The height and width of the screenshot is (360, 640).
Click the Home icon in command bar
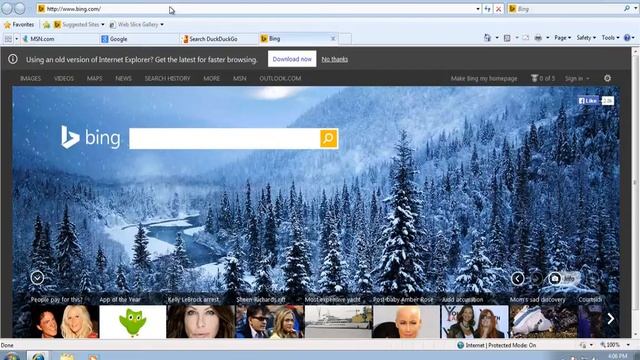tap(487, 38)
